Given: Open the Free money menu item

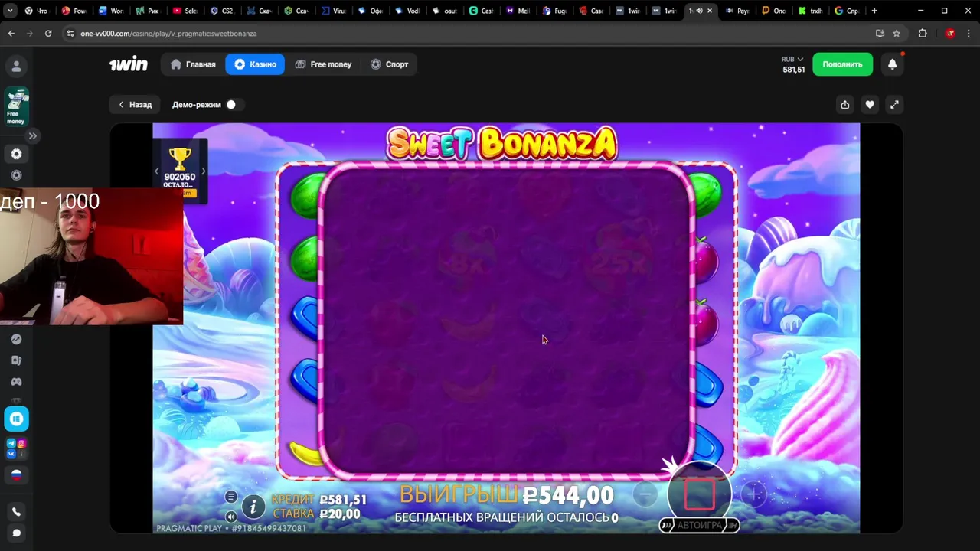Looking at the screenshot, I should pos(323,64).
